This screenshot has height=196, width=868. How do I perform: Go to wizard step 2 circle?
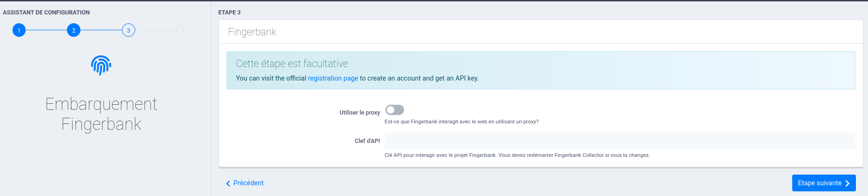[73, 30]
